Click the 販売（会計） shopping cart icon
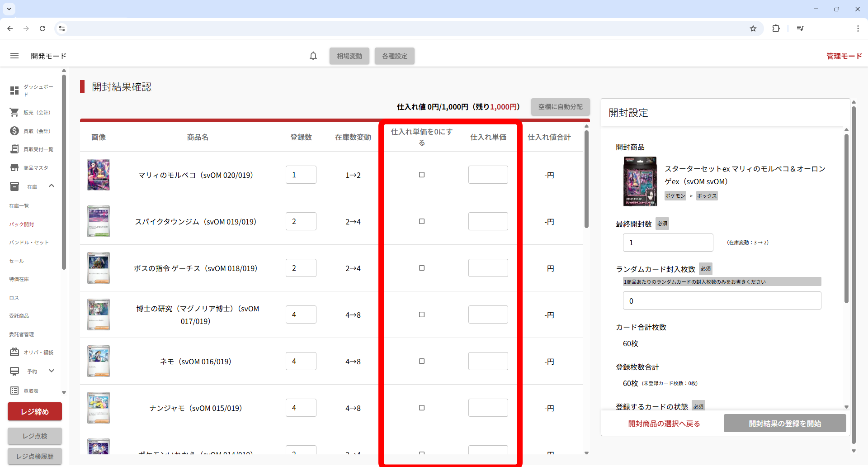This screenshot has height=467, width=868. point(14,112)
